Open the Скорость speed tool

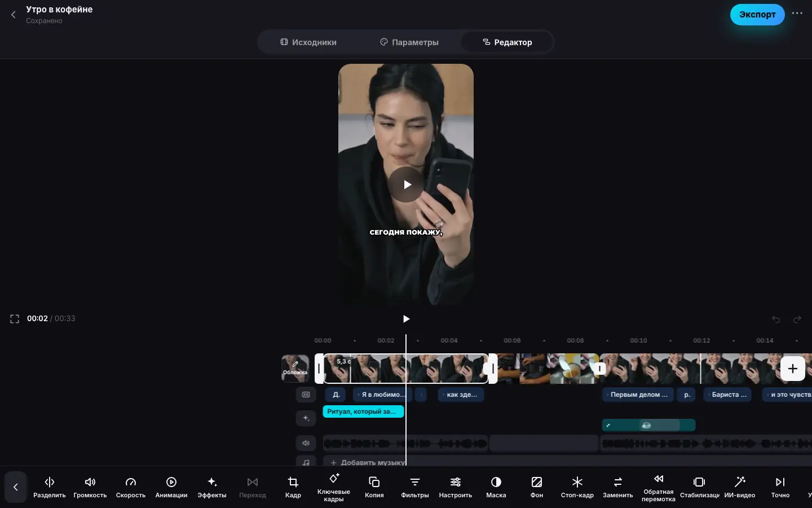pos(131,487)
